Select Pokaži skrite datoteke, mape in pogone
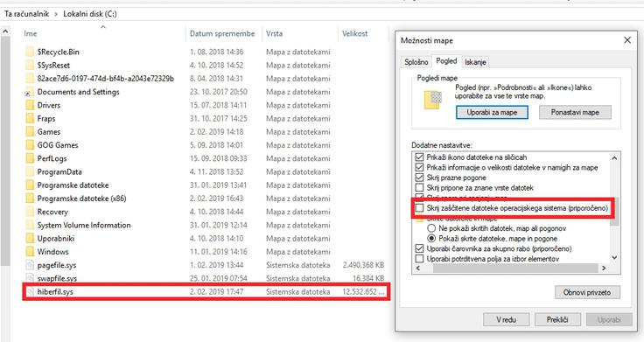 pos(431,239)
